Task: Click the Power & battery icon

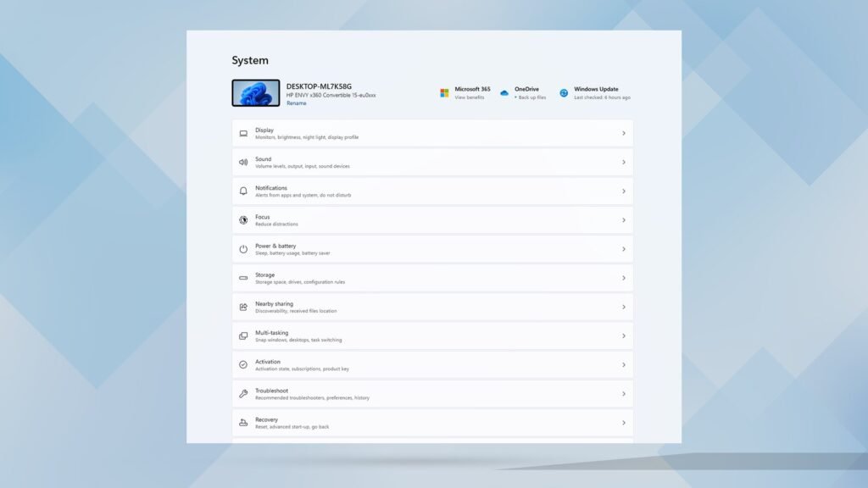Action: [x=243, y=249]
